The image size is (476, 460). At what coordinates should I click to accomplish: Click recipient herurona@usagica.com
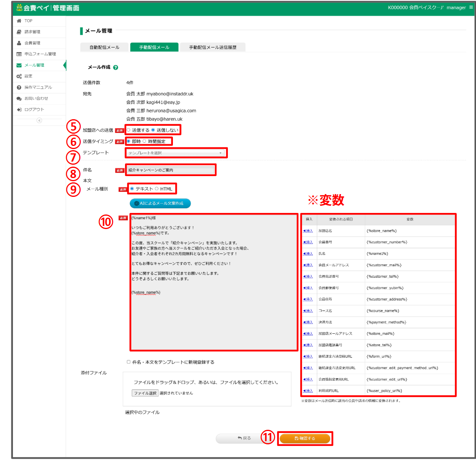click(171, 111)
